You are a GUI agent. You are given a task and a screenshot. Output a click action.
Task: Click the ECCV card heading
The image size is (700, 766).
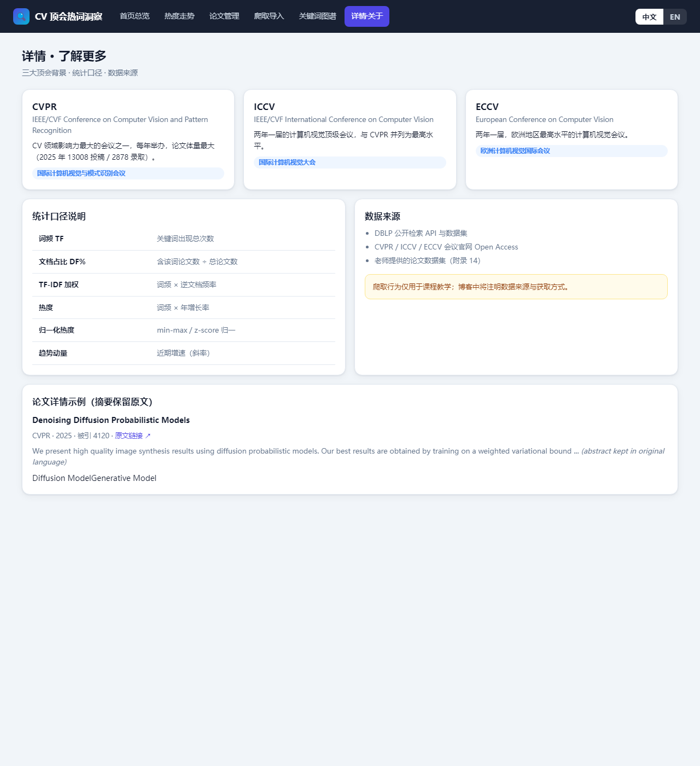(x=487, y=107)
